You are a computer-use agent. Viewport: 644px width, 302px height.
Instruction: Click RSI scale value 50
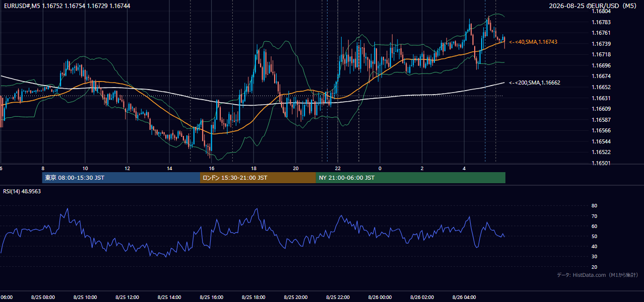coord(595,236)
